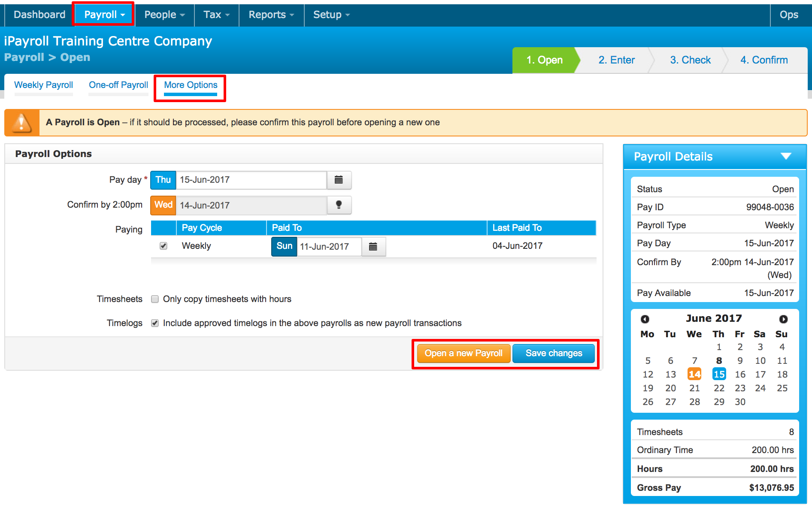
Task: Click the Ordinary Time 200.00 hrs value
Action: pos(773,450)
